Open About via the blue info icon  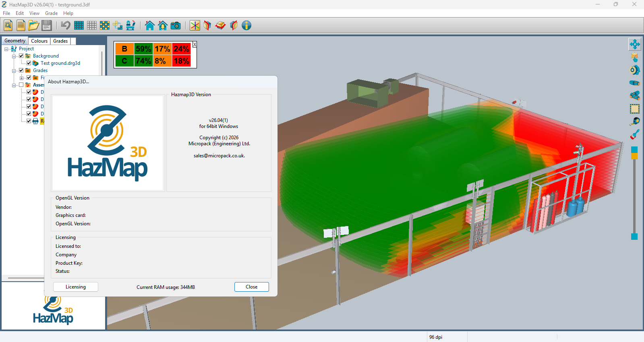tap(246, 25)
